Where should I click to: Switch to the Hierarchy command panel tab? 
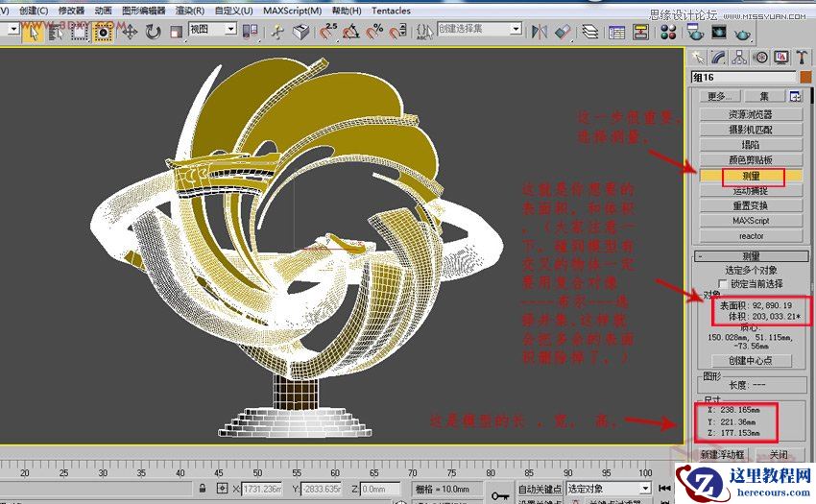tap(739, 58)
